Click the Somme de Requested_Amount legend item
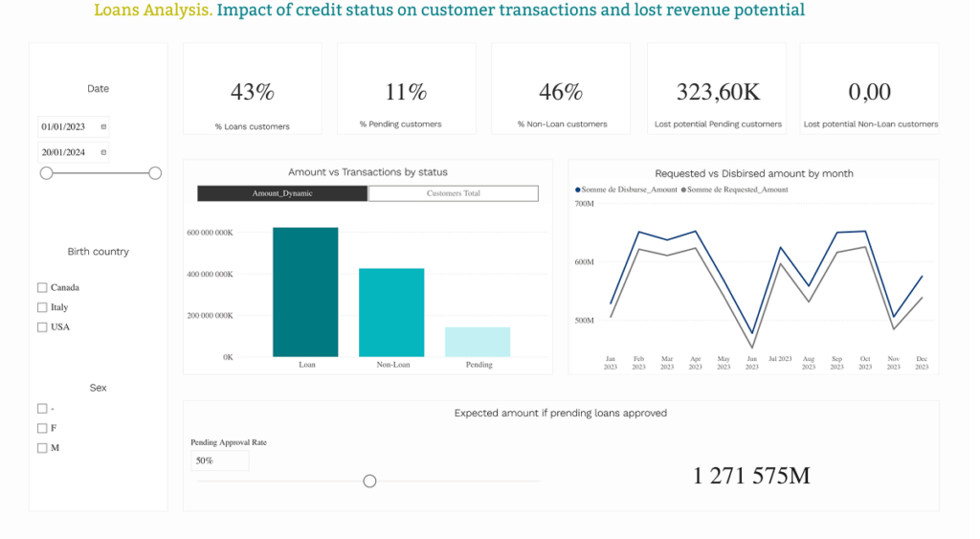The height and width of the screenshot is (539, 980). pyautogui.click(x=735, y=190)
